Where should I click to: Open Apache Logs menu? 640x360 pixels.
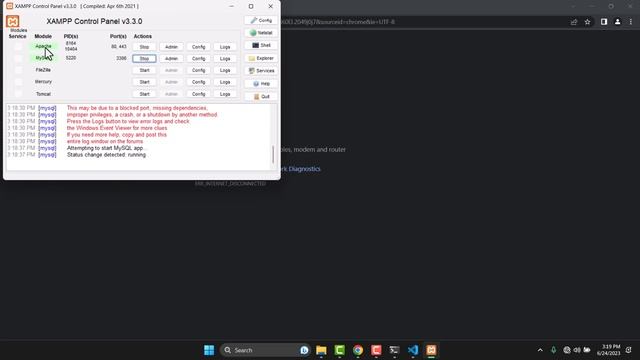(x=225, y=47)
